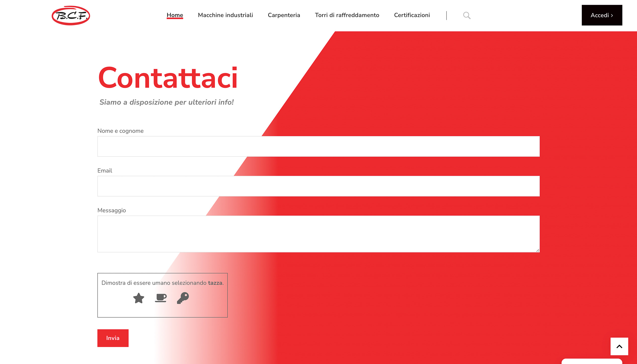Click the scroll-to-top arrow button
Screen dimensions: 637x364
pyautogui.click(x=619, y=346)
